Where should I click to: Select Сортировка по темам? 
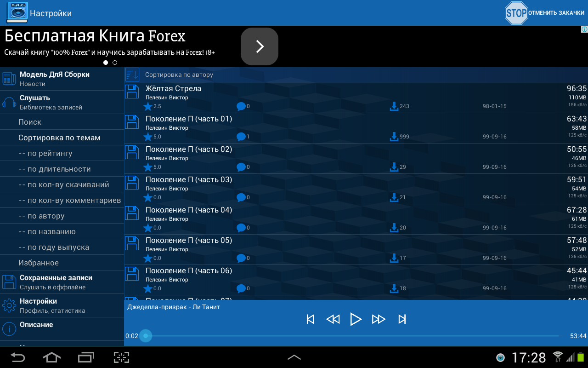(x=62, y=138)
